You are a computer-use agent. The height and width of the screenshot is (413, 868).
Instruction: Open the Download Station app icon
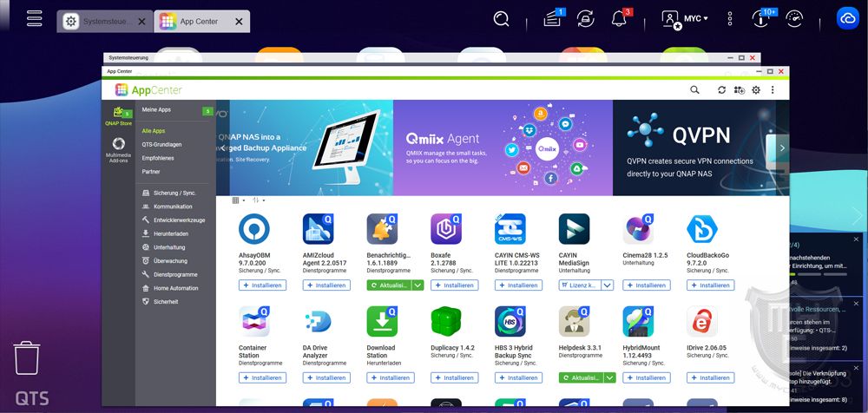pyautogui.click(x=382, y=322)
